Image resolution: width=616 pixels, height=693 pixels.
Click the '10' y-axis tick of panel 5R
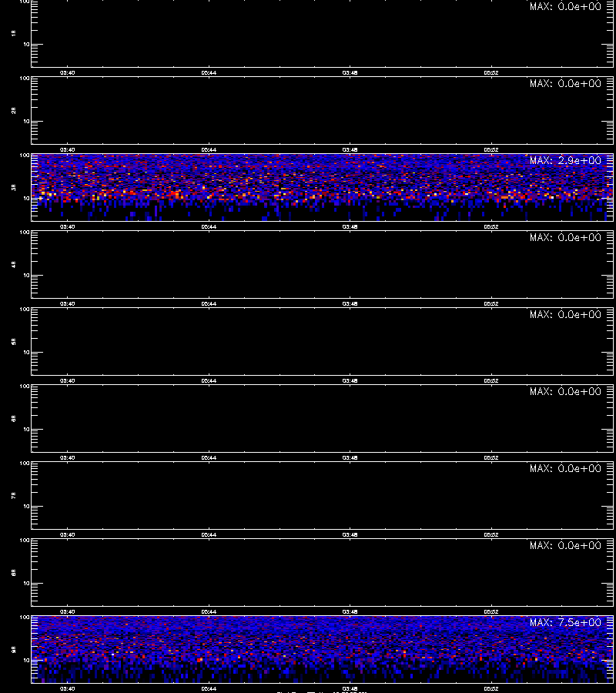pos(26,352)
